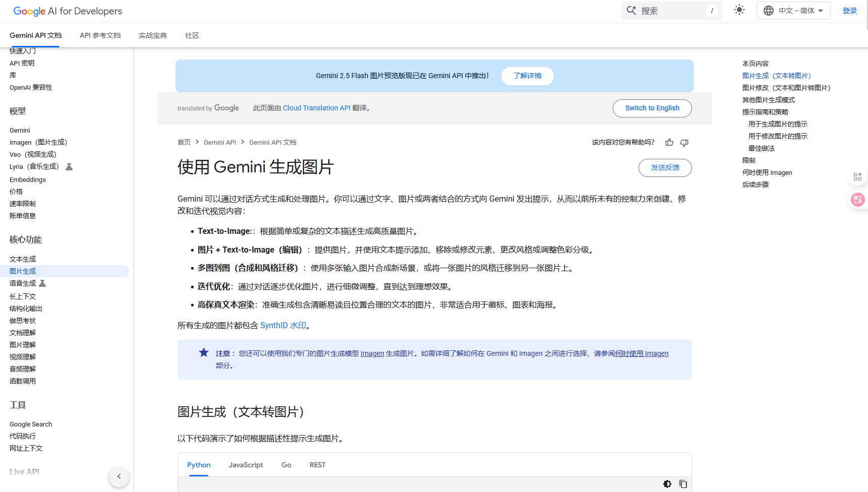Open 文本生成 in the sidebar
Screen dimensions: 868x492
tap(23, 259)
